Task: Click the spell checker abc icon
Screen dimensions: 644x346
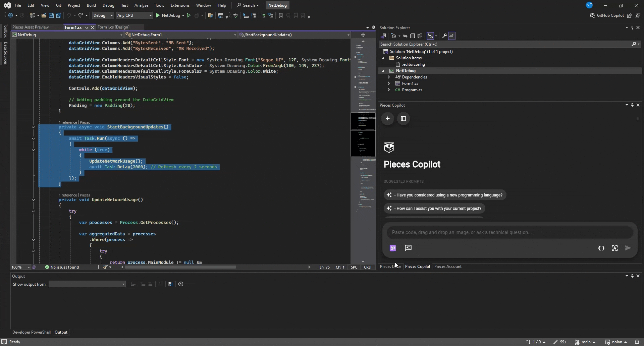Action: pos(235,15)
